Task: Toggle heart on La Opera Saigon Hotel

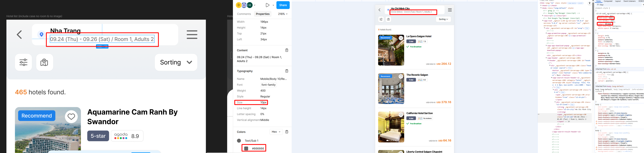Action: [401, 38]
